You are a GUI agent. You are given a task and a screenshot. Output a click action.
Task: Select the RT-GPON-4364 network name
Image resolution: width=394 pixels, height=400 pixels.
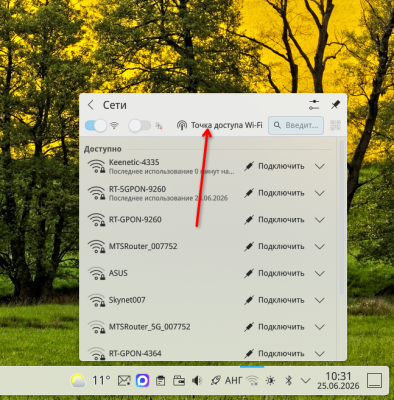point(135,353)
